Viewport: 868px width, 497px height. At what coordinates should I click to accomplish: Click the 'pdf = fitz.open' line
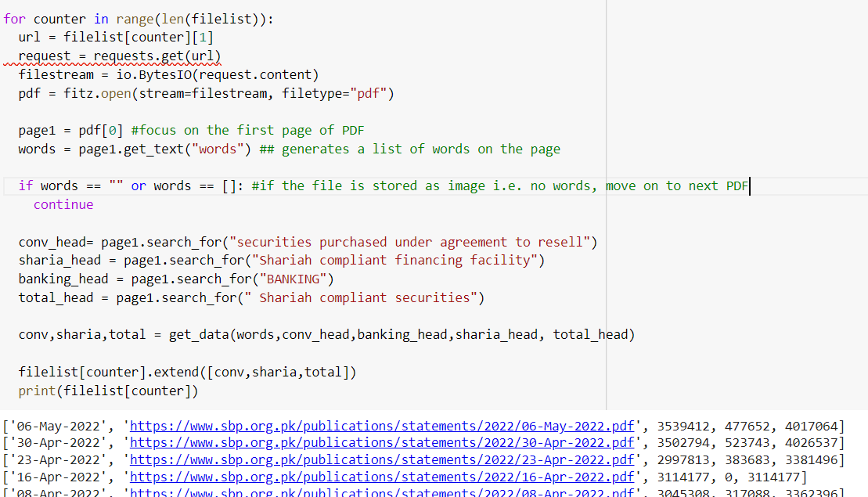206,94
